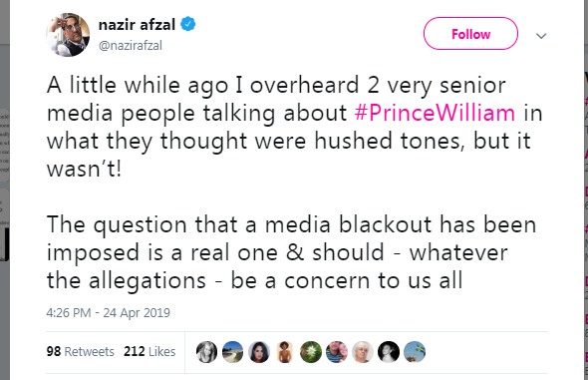Click the blue verified badge
This screenshot has height=380, width=588.
click(188, 24)
